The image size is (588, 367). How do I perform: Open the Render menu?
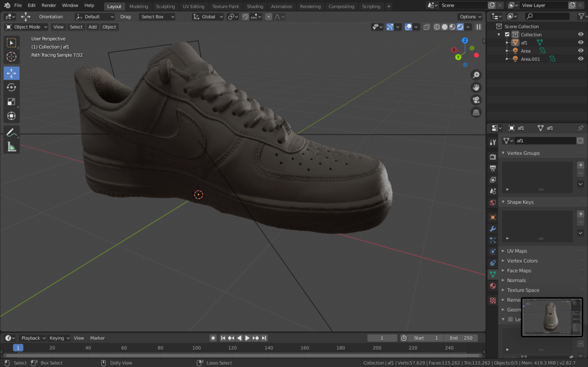49,5
